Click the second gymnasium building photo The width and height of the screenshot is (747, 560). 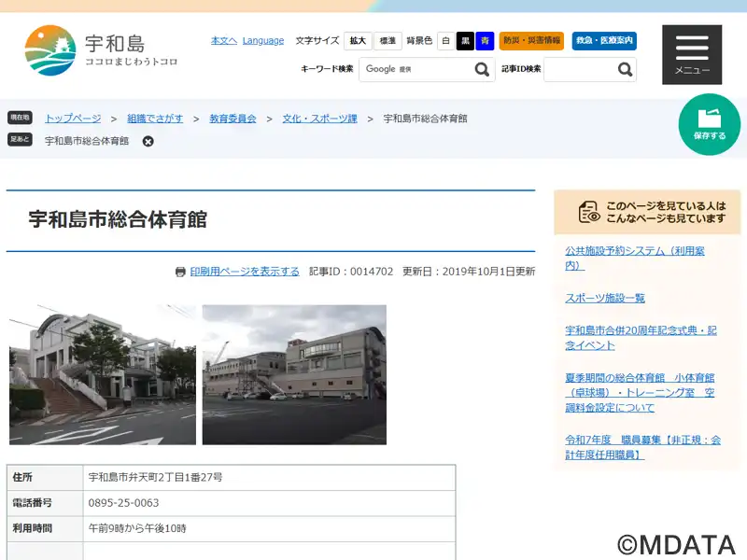pyautogui.click(x=294, y=374)
